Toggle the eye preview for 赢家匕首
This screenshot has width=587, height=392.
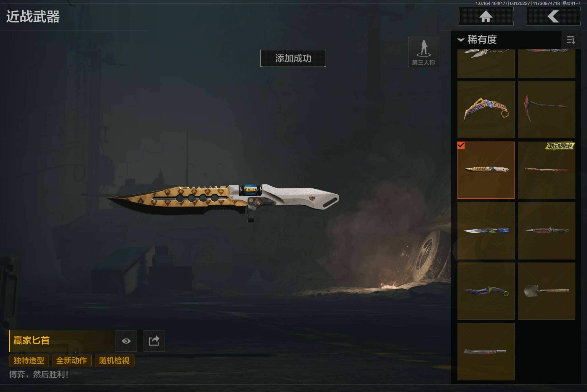(126, 341)
